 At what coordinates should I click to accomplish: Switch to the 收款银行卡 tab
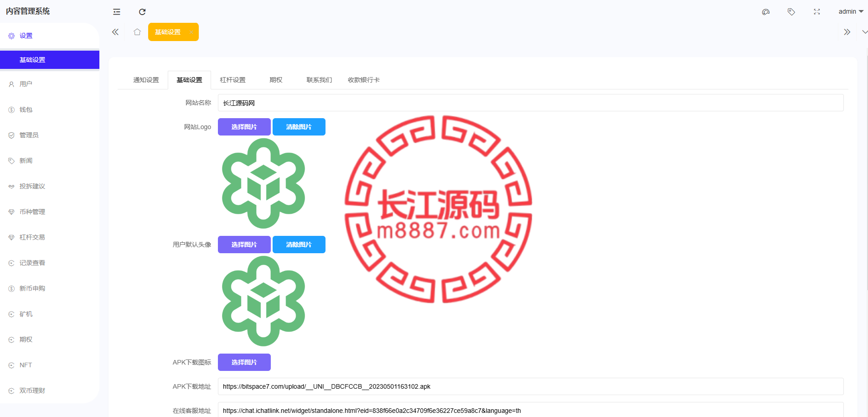pos(364,80)
